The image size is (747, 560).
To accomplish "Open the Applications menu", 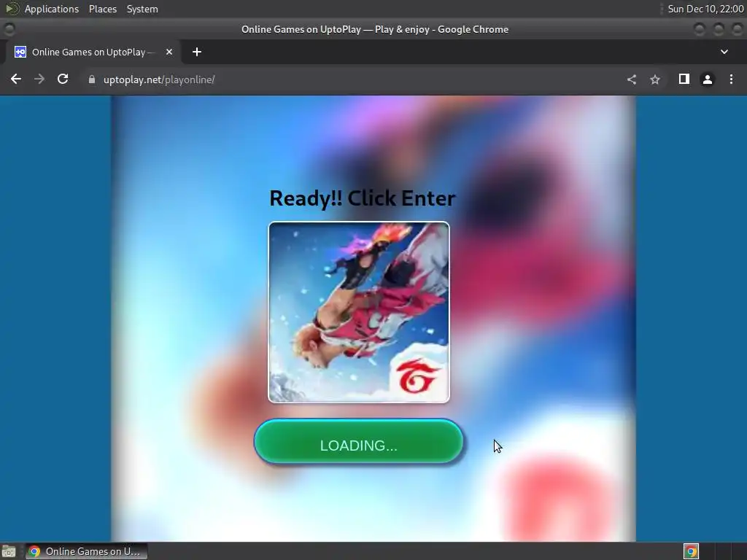I will [x=52, y=9].
